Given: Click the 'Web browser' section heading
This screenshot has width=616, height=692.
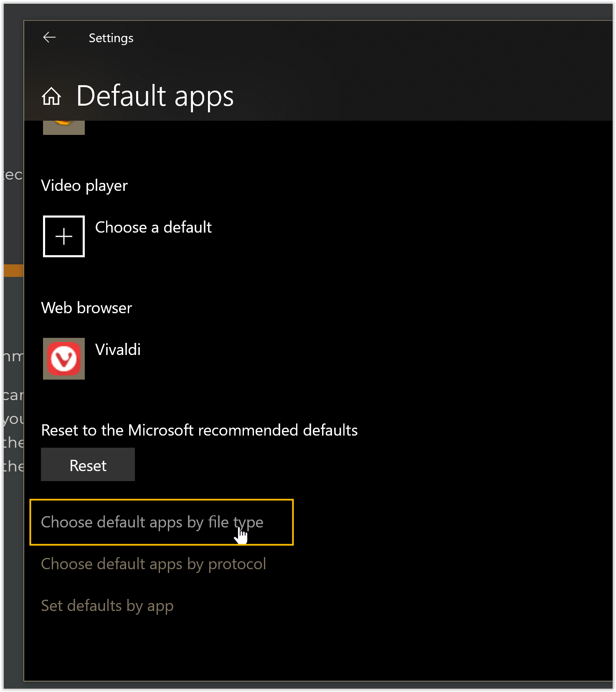Looking at the screenshot, I should pyautogui.click(x=86, y=308).
